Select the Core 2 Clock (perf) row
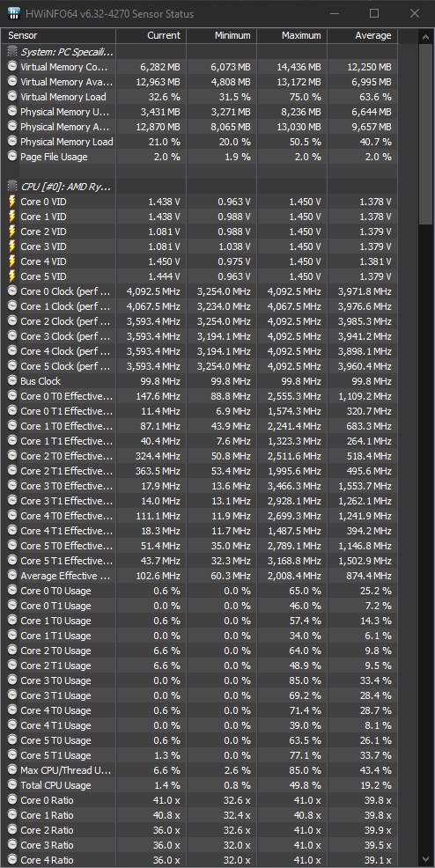 [201, 321]
